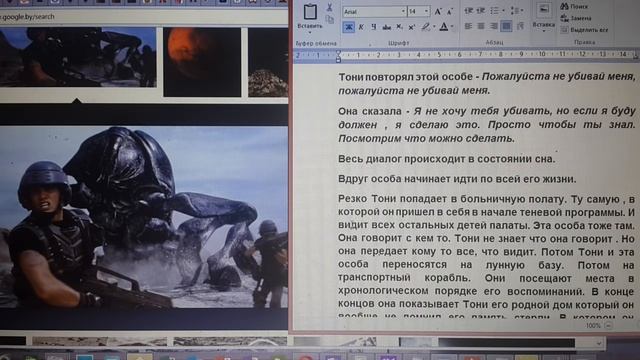Expand the Вставка insert dropdown arrow

543,31
